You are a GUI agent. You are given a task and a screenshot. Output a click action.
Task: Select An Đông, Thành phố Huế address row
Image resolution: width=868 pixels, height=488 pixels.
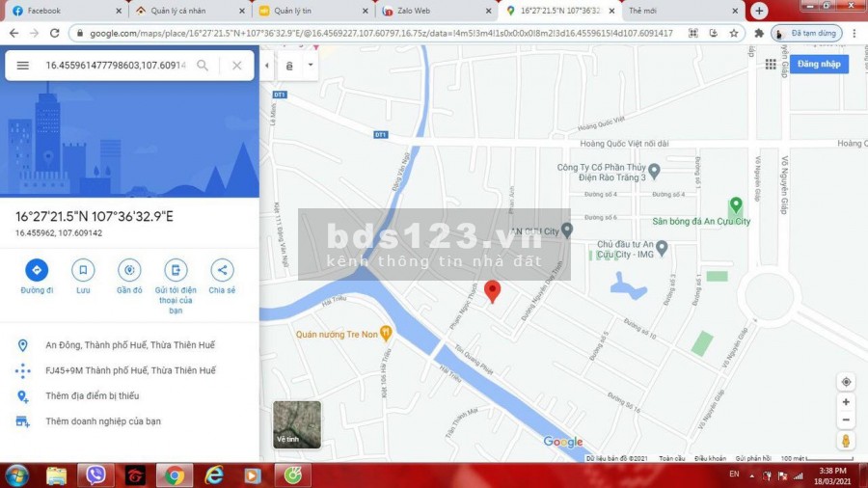pyautogui.click(x=129, y=345)
